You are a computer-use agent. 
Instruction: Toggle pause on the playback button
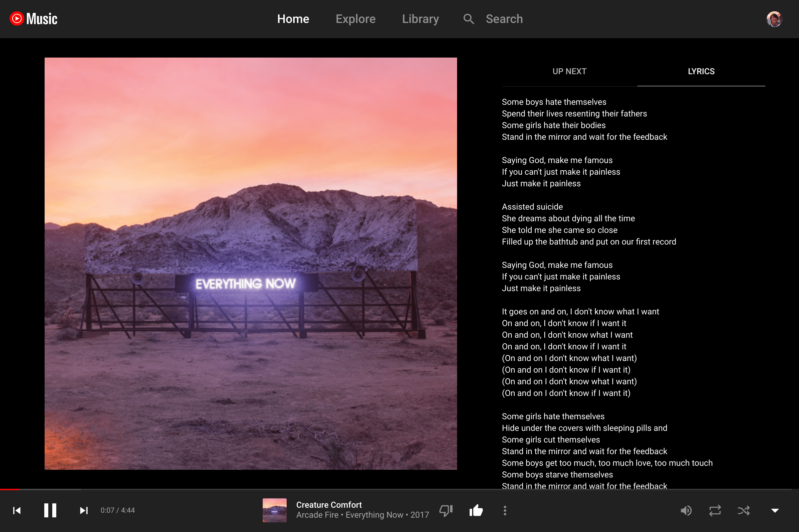(x=49, y=510)
